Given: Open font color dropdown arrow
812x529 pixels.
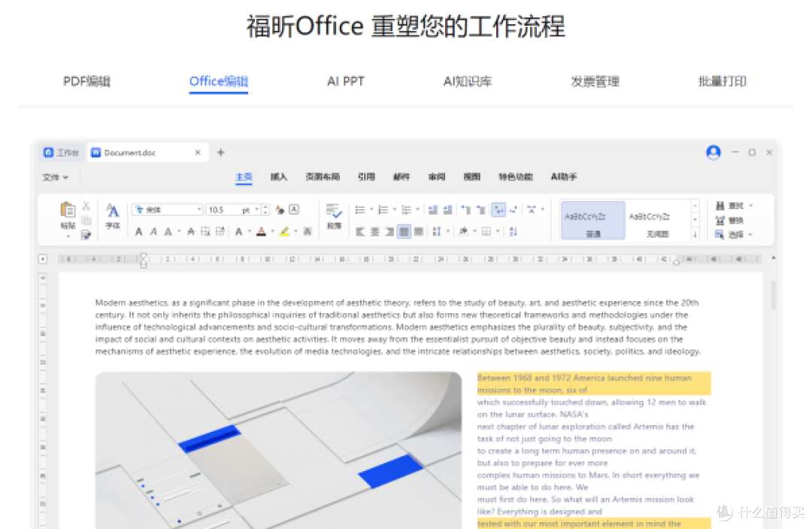Looking at the screenshot, I should (x=272, y=232).
